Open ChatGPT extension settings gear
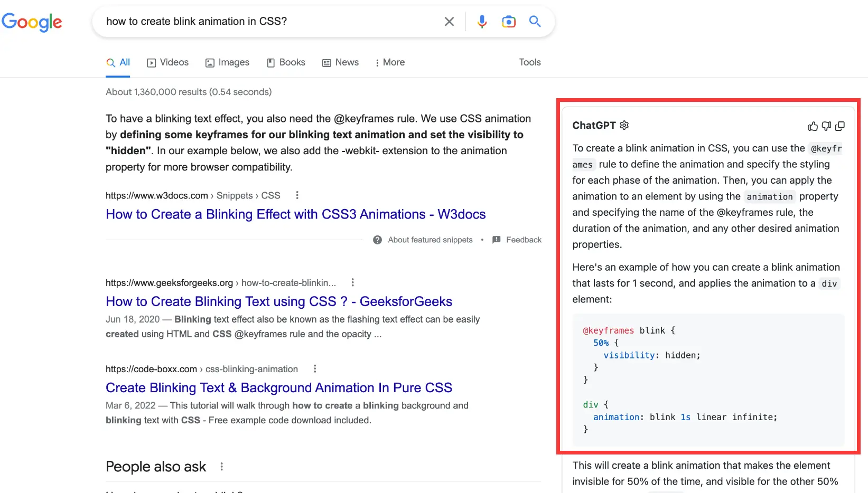 click(x=624, y=125)
